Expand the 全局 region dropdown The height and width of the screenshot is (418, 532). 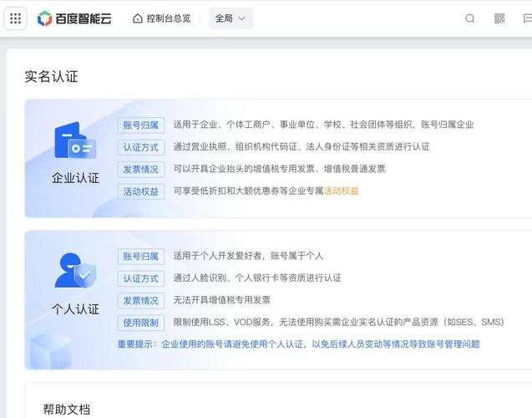click(231, 18)
